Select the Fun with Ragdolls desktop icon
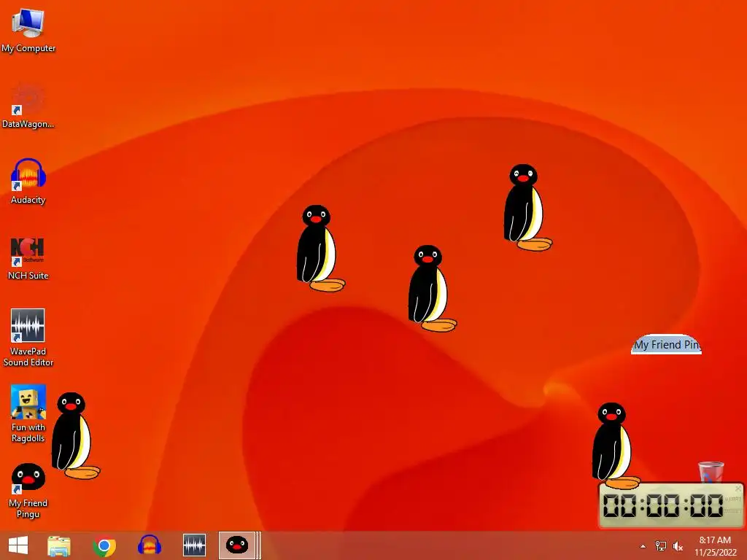The image size is (747, 560). [x=28, y=413]
